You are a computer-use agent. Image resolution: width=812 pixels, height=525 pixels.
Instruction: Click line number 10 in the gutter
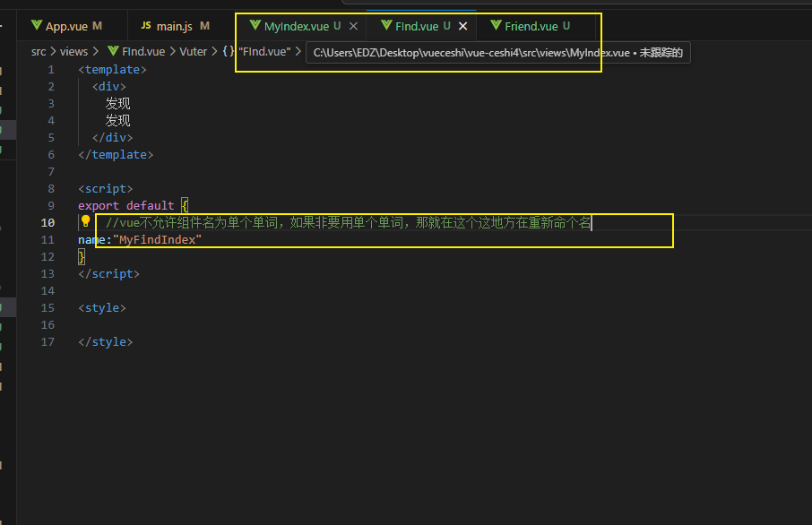[x=48, y=223]
